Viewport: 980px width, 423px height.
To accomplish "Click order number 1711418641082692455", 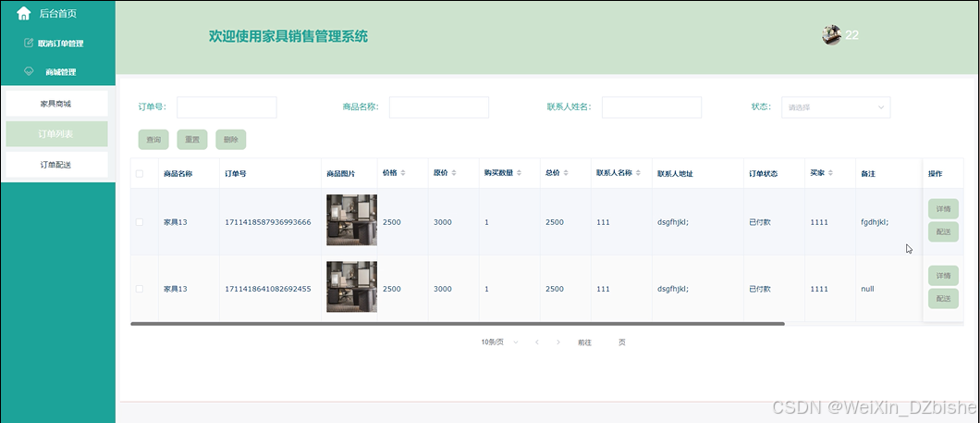I will click(268, 289).
